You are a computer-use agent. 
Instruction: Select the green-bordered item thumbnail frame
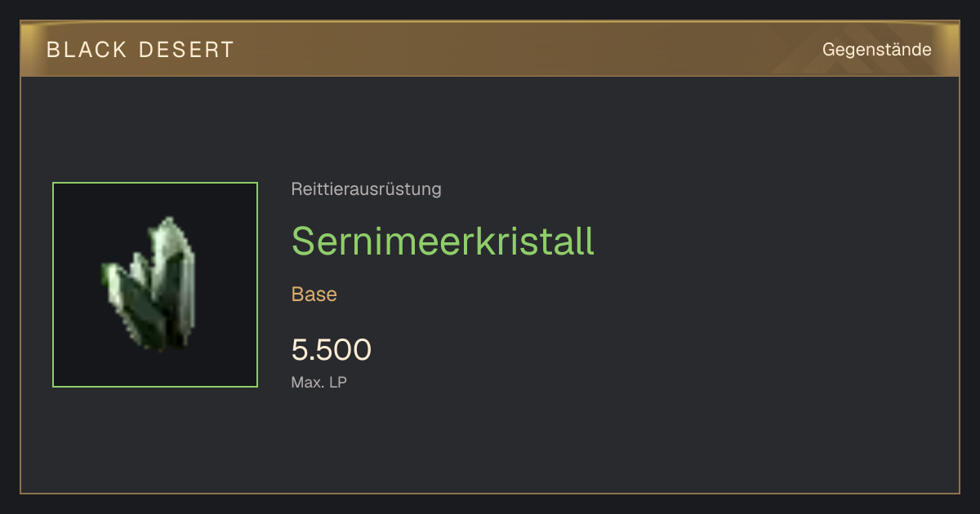[155, 285]
